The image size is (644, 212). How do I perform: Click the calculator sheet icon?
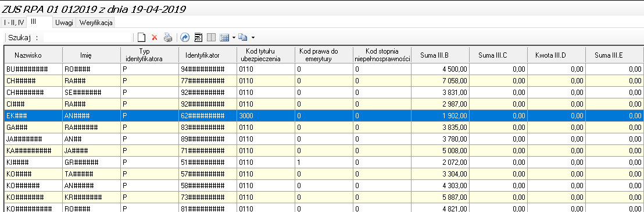(x=198, y=38)
